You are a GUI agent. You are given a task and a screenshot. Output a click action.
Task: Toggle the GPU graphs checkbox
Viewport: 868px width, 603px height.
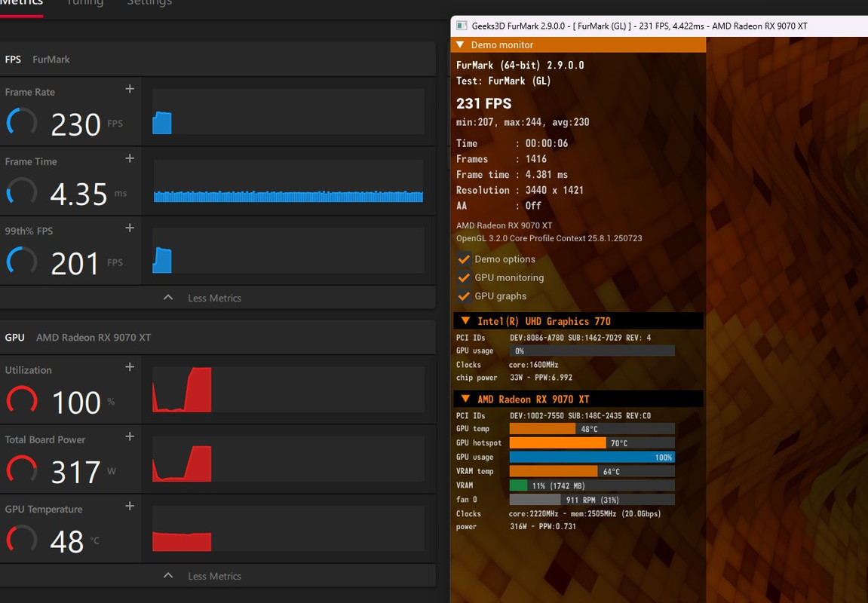(x=464, y=296)
